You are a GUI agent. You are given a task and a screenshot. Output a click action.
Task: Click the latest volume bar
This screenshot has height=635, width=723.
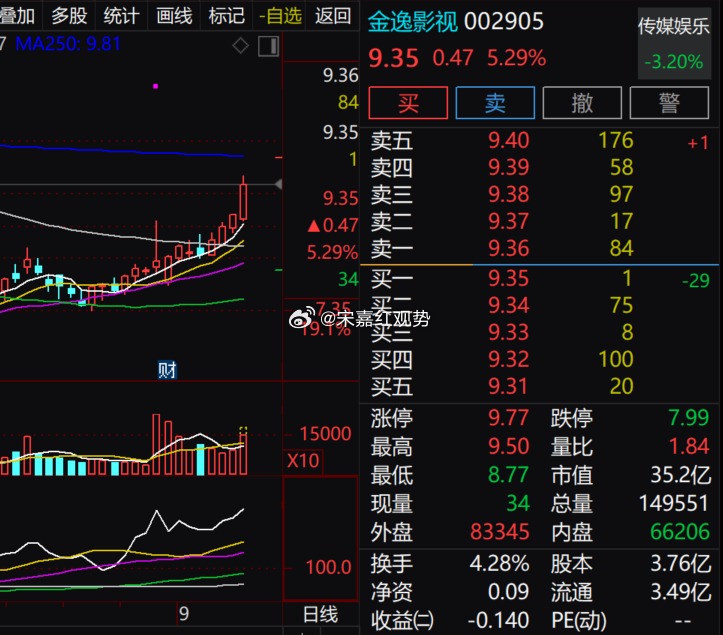coord(243,454)
